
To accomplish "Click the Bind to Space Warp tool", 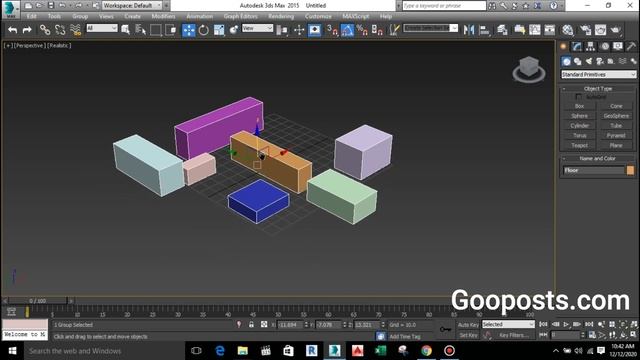I will click(76, 30).
